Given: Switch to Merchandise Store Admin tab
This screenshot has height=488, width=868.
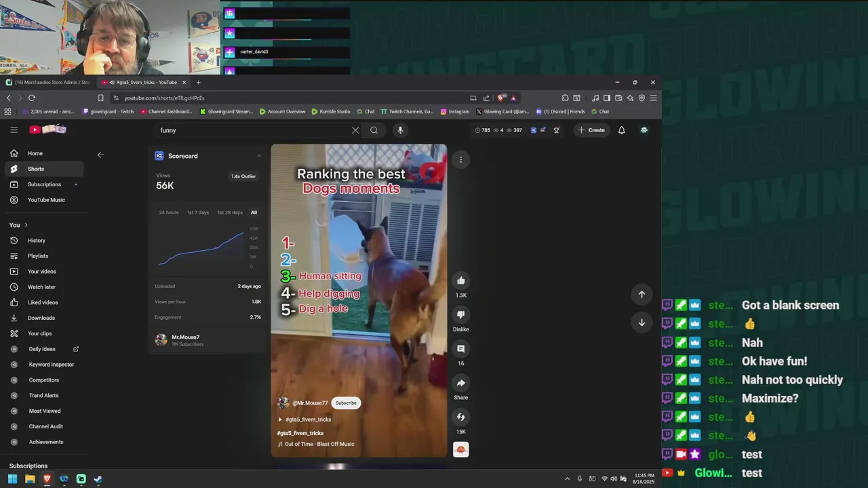Looking at the screenshot, I should point(49,82).
